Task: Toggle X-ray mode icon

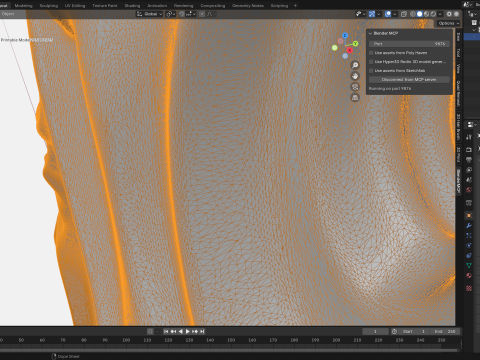Action: click(404, 14)
